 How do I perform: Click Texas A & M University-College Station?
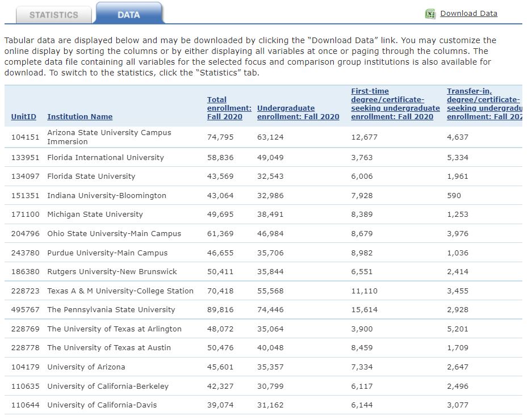point(120,291)
